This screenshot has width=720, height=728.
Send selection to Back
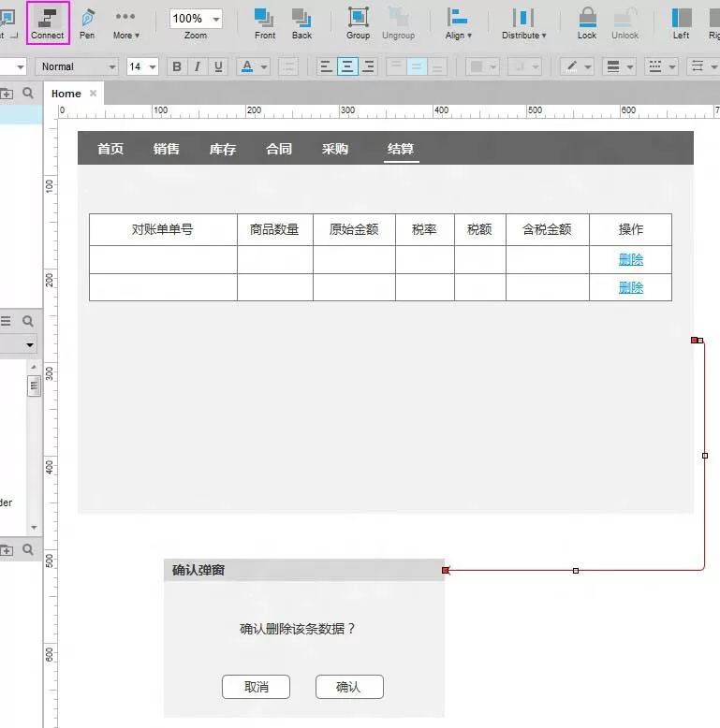pyautogui.click(x=301, y=24)
